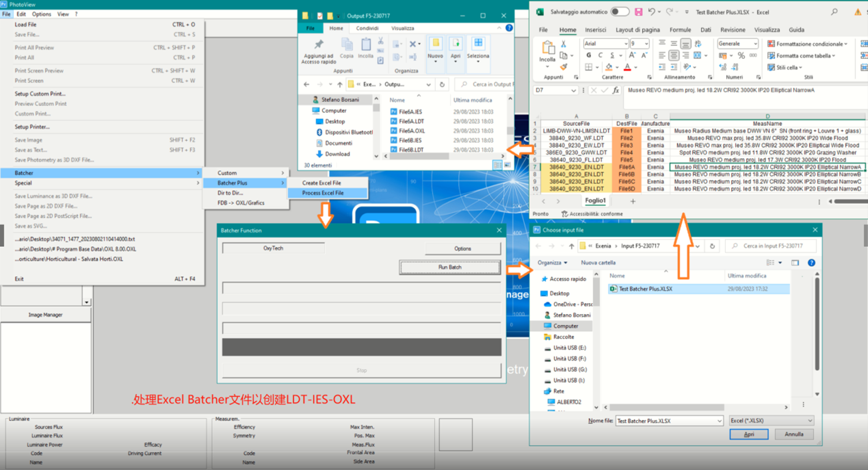Apply bold with the G icon
Screen dimensions: 868x470
tap(589, 55)
